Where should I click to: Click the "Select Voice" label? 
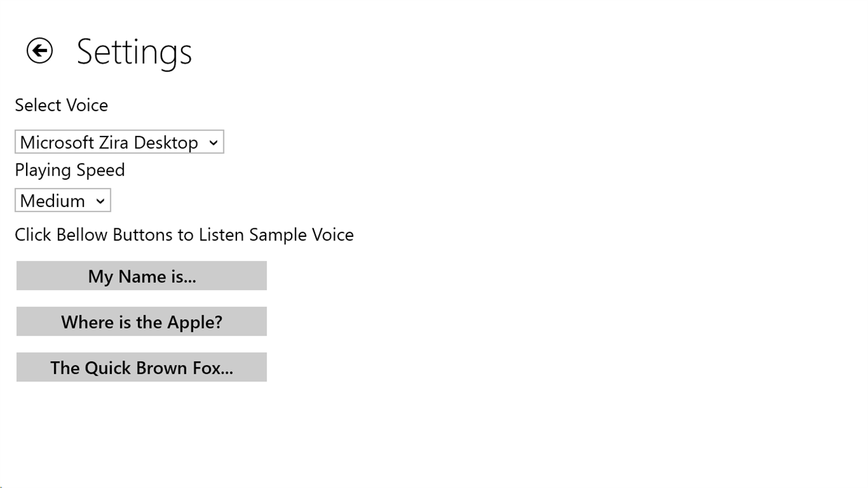[61, 105]
